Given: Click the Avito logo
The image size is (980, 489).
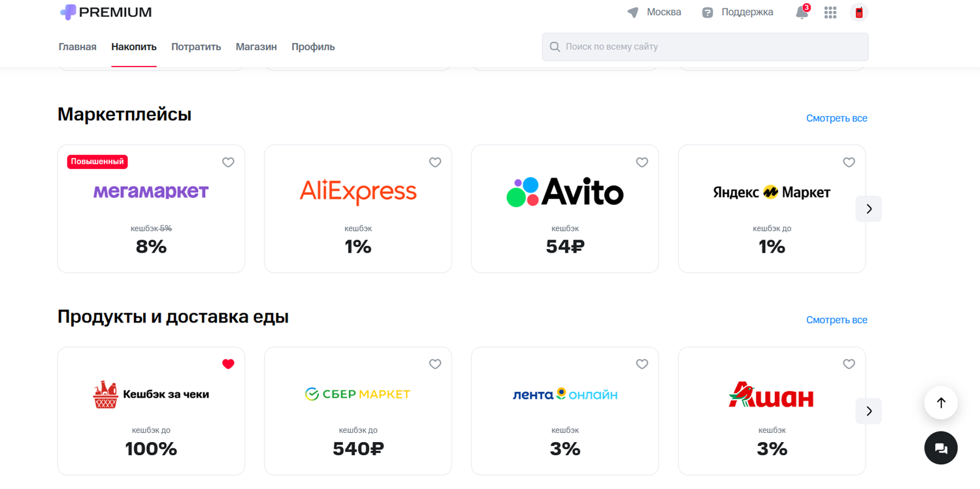Looking at the screenshot, I should [x=565, y=192].
